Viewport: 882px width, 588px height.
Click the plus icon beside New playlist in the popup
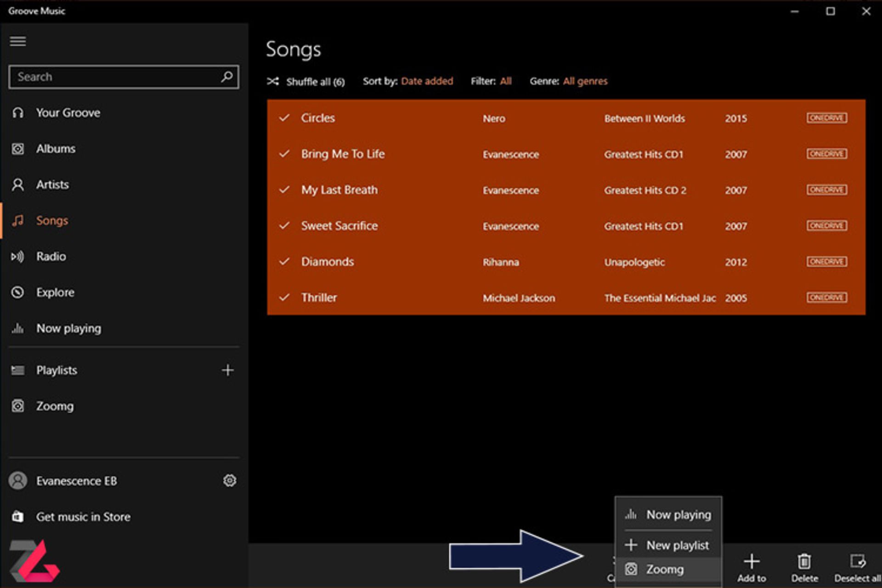pos(631,545)
